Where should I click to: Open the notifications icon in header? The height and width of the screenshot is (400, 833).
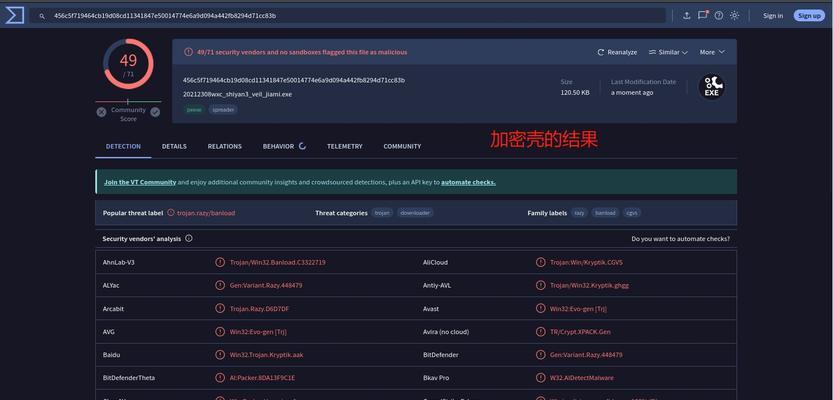pyautogui.click(x=703, y=15)
